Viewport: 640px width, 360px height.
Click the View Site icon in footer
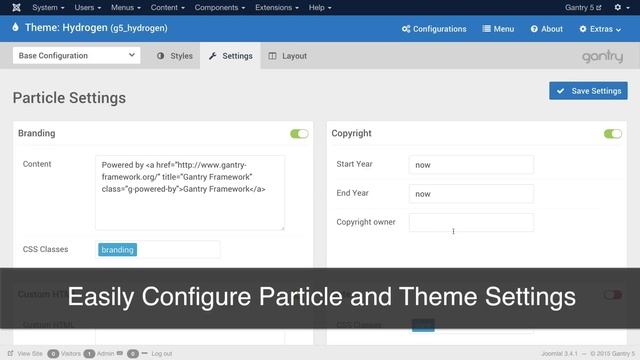point(11,353)
